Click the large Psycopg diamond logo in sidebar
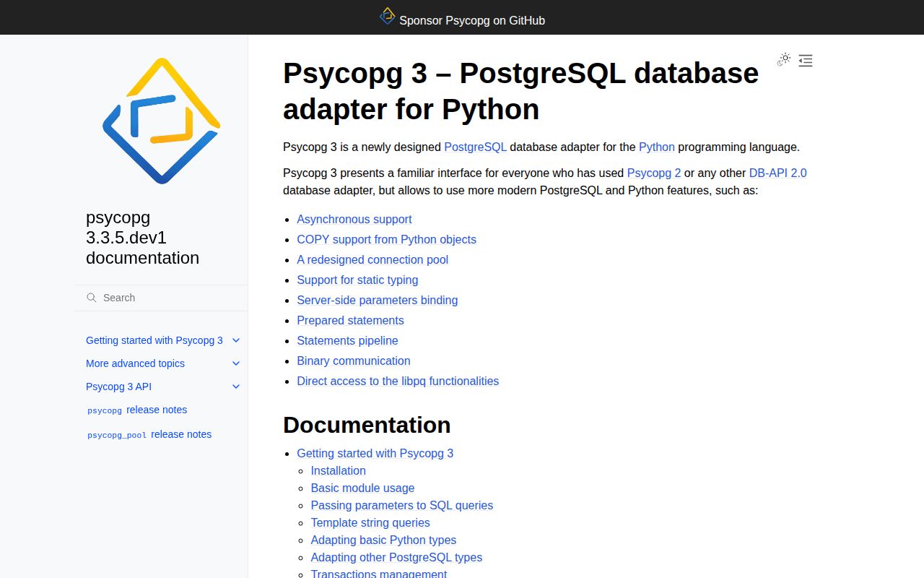 (161, 121)
